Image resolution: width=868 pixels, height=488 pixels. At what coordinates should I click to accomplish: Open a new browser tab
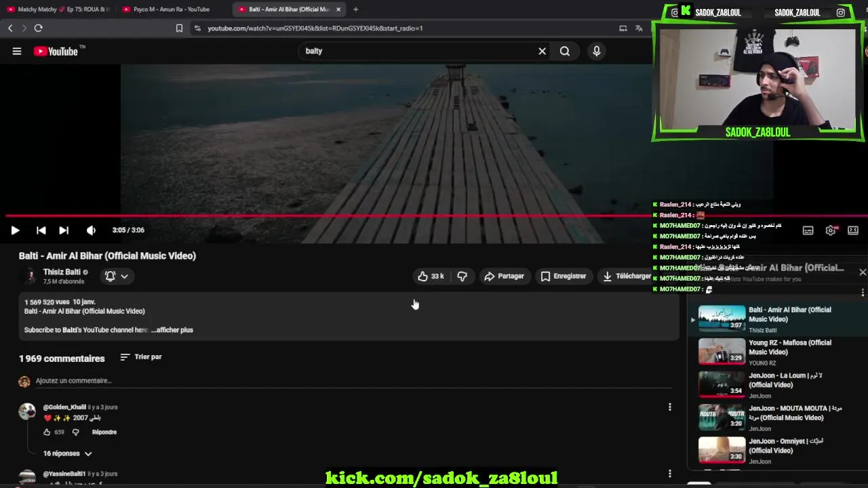point(355,9)
